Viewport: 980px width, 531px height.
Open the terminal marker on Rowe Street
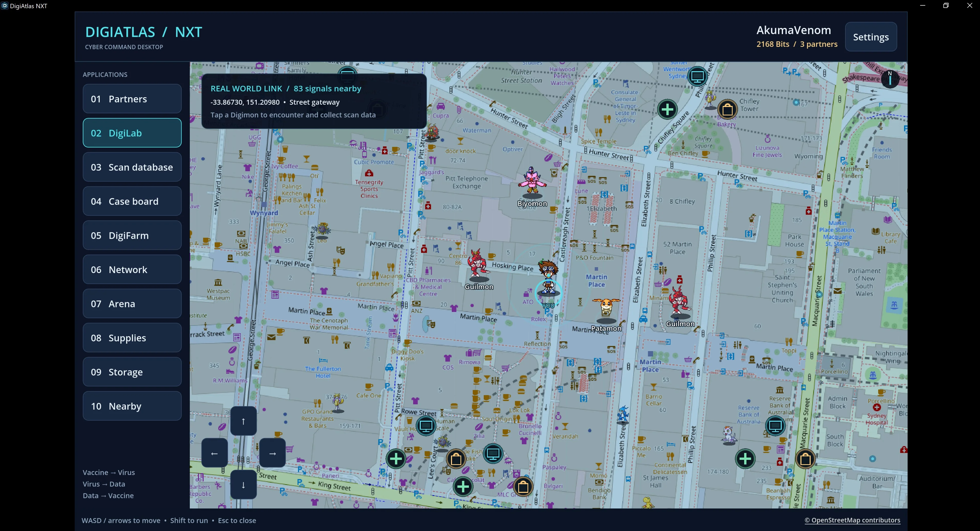[426, 426]
